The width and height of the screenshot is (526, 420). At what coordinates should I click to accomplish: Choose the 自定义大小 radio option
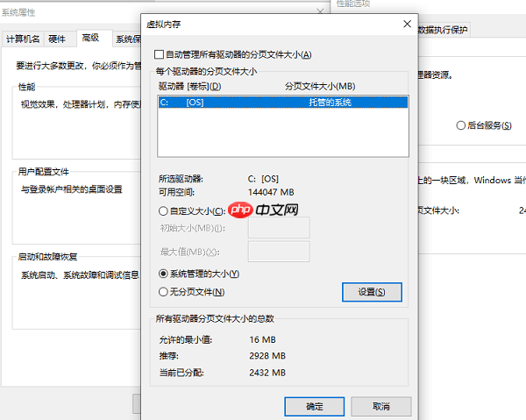[x=163, y=210]
